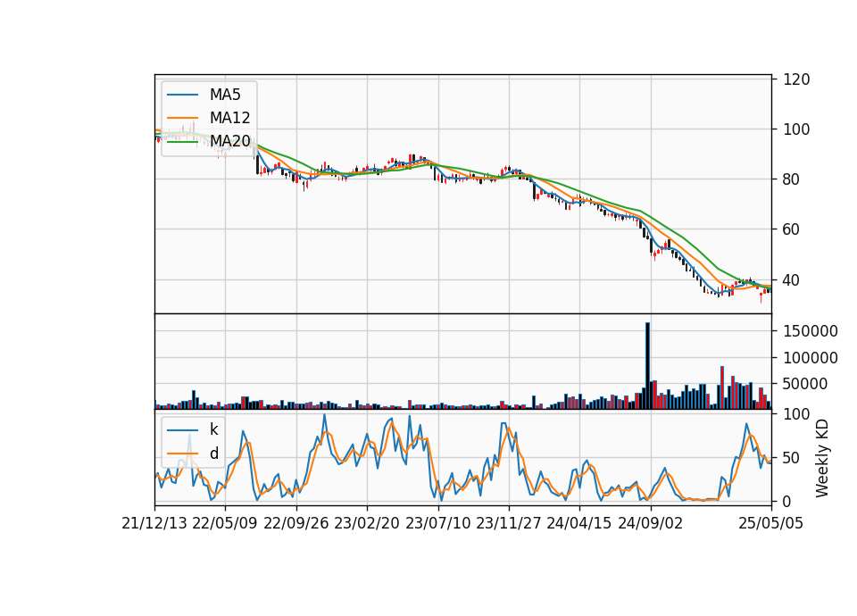Click the MA20 legend label
This screenshot has height=616, width=857.
click(x=229, y=141)
